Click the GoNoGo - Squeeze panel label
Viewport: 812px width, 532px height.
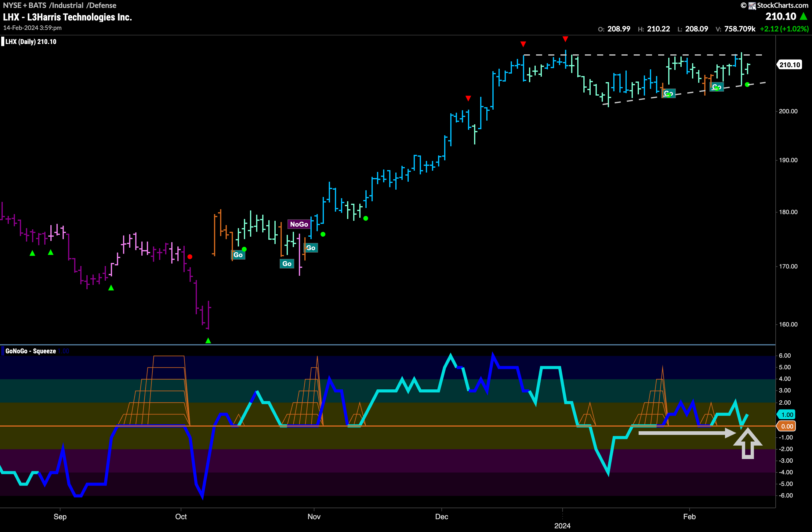31,351
